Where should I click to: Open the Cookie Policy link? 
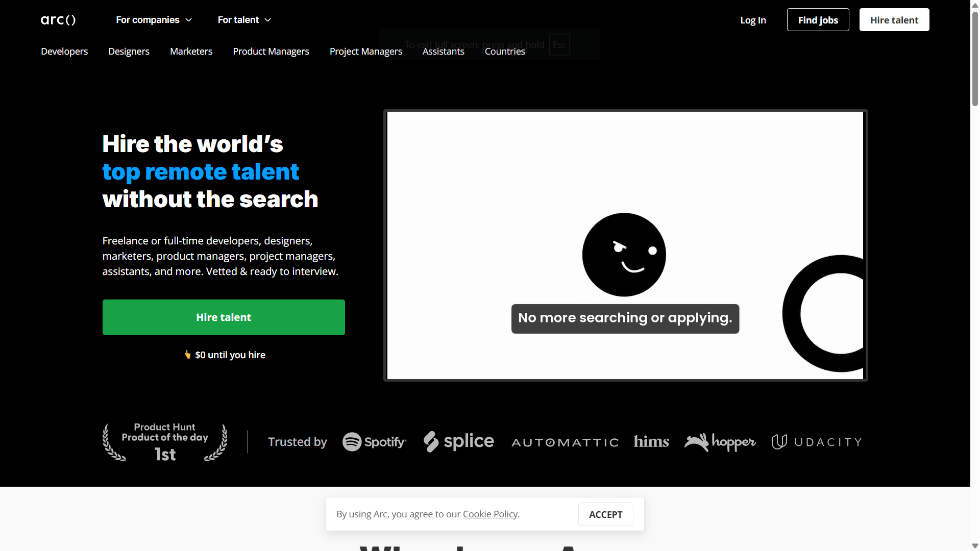(489, 514)
